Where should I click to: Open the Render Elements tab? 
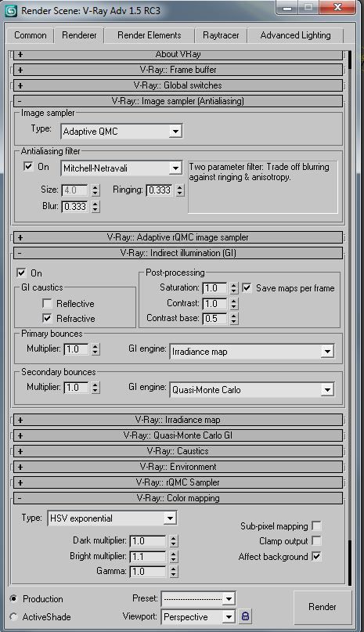coord(150,35)
